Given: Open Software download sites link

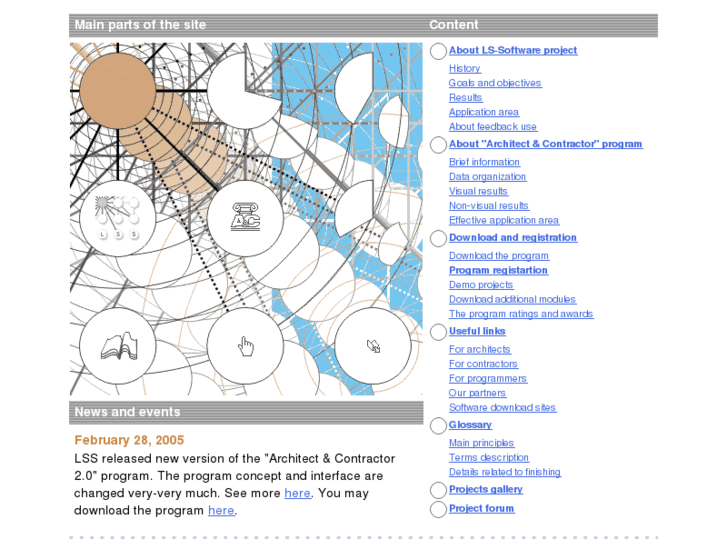Looking at the screenshot, I should (x=502, y=408).
